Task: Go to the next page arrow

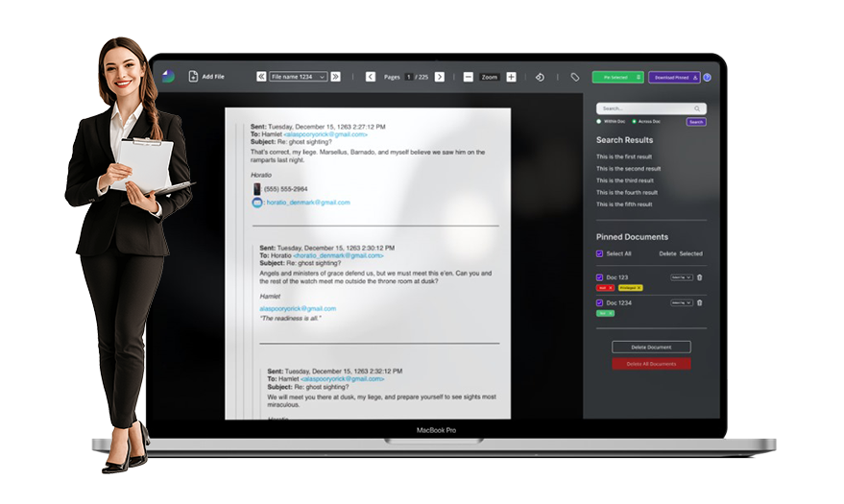Action: pyautogui.click(x=440, y=77)
